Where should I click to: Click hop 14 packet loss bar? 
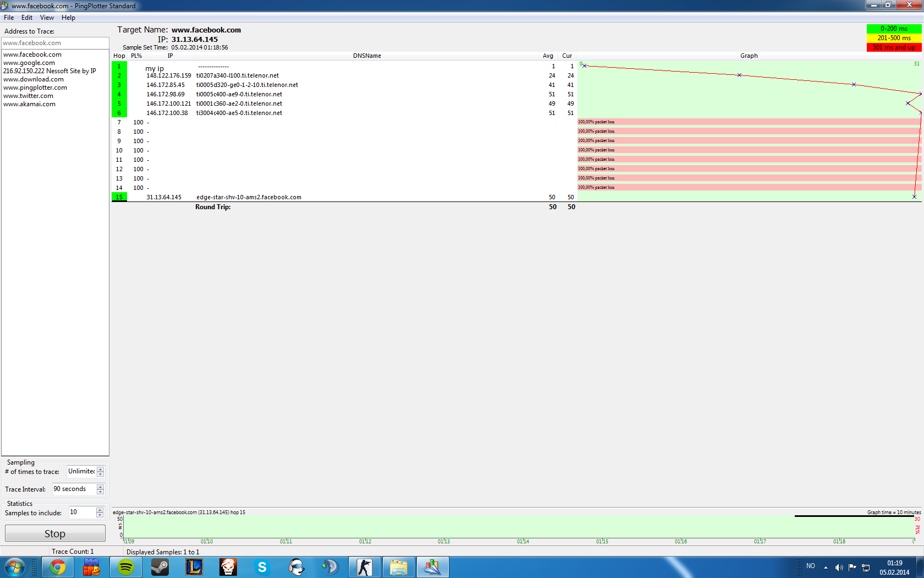749,188
